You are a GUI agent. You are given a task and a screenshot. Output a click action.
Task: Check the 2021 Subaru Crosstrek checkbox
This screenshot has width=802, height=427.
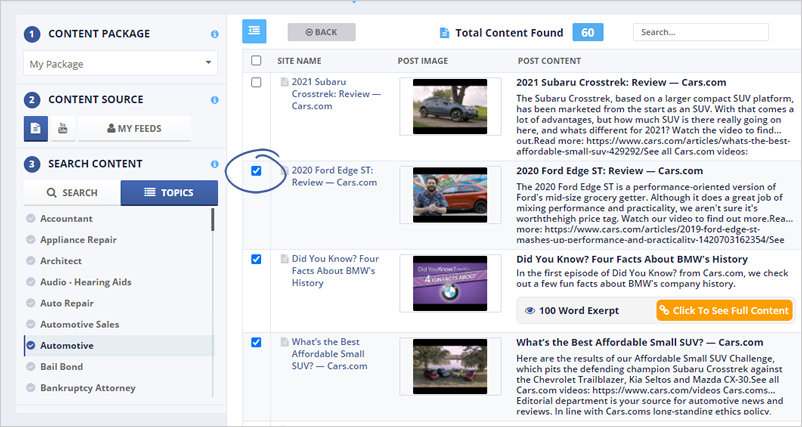pyautogui.click(x=257, y=82)
